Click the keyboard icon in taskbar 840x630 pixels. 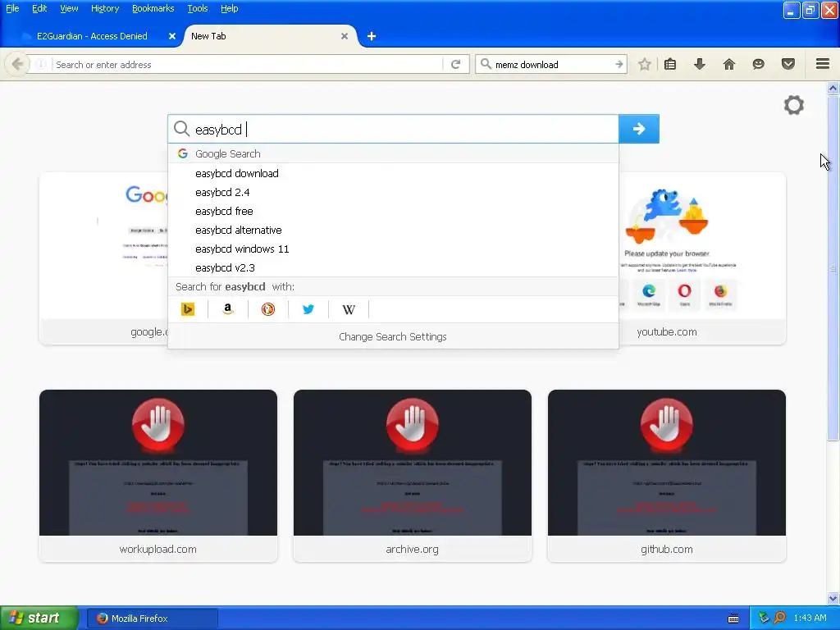point(733,619)
